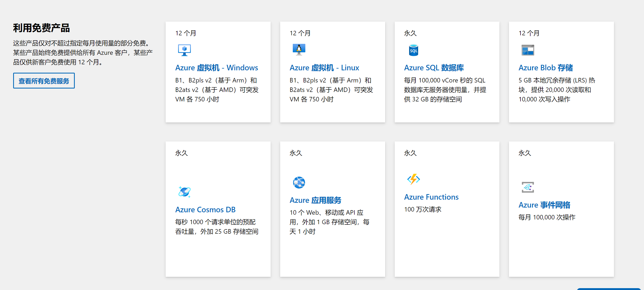Select the Azure SQL 数据库 database icon
The image size is (644, 290).
413,50
